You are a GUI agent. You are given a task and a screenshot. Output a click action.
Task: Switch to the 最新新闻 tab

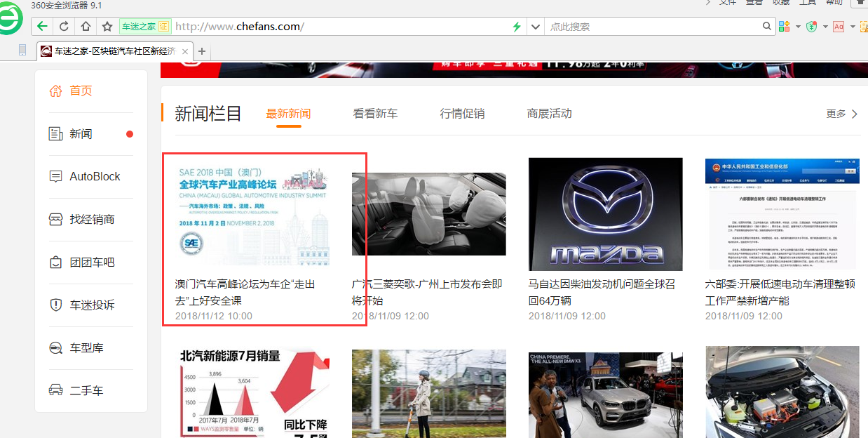(288, 114)
